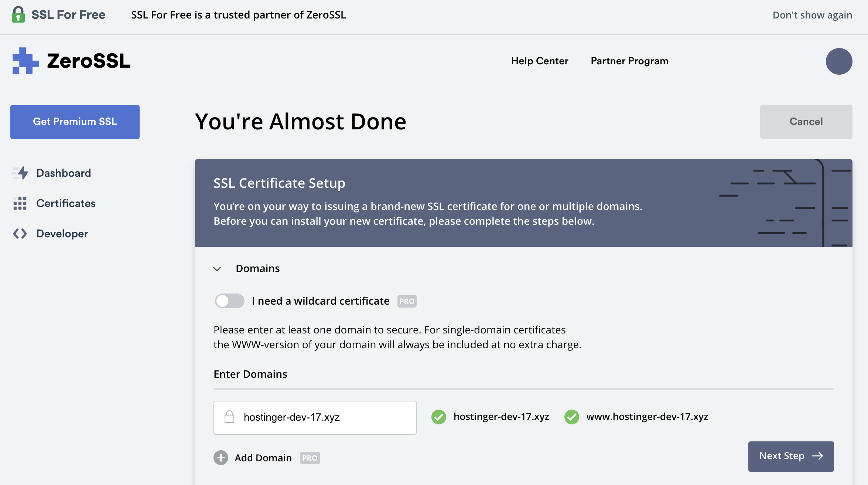The image size is (868, 485).
Task: Click the Developer code brackets icon
Action: pos(20,234)
